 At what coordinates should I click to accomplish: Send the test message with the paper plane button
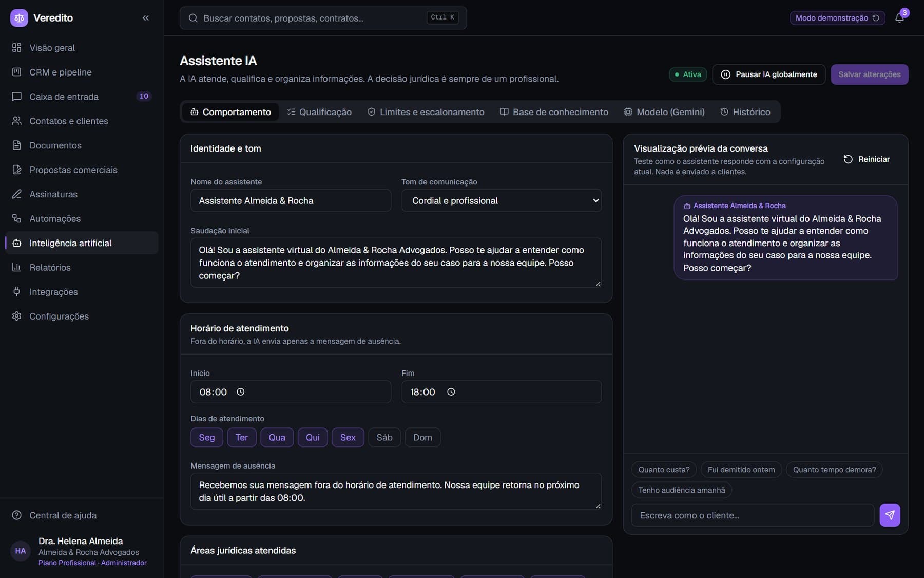pyautogui.click(x=890, y=515)
